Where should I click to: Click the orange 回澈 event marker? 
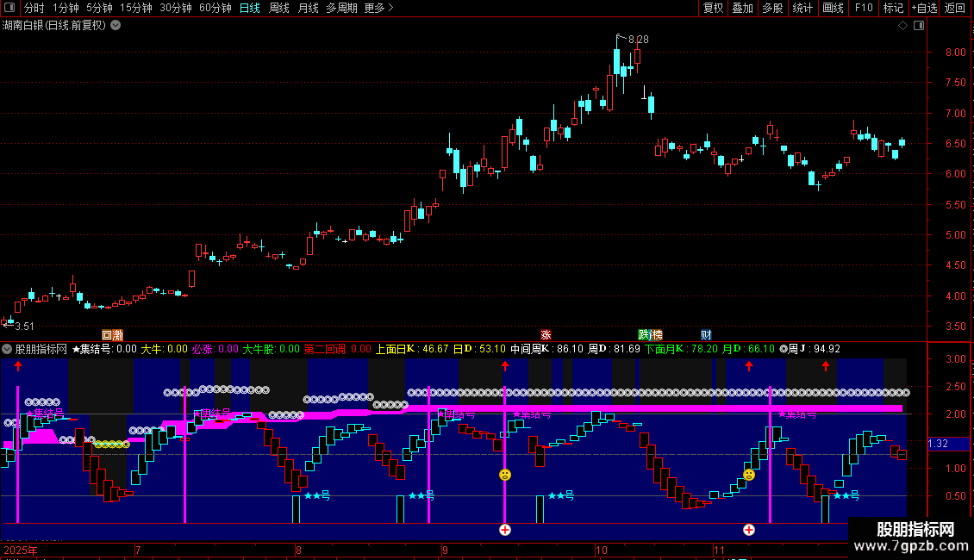[x=112, y=335]
